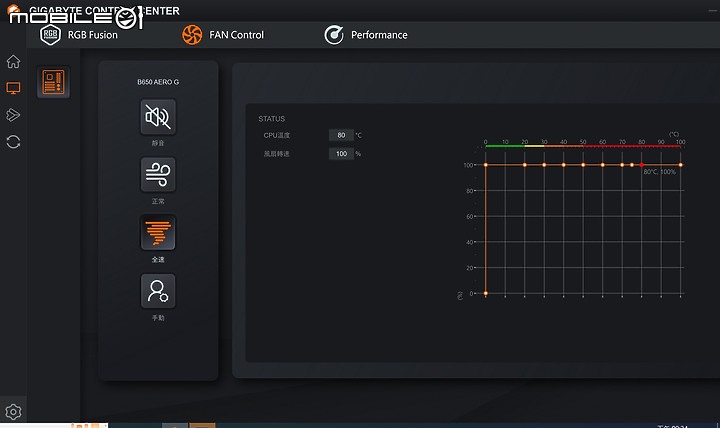720x428 pixels.
Task: Select the fan curve point at 75°C
Action: pyautogui.click(x=632, y=164)
